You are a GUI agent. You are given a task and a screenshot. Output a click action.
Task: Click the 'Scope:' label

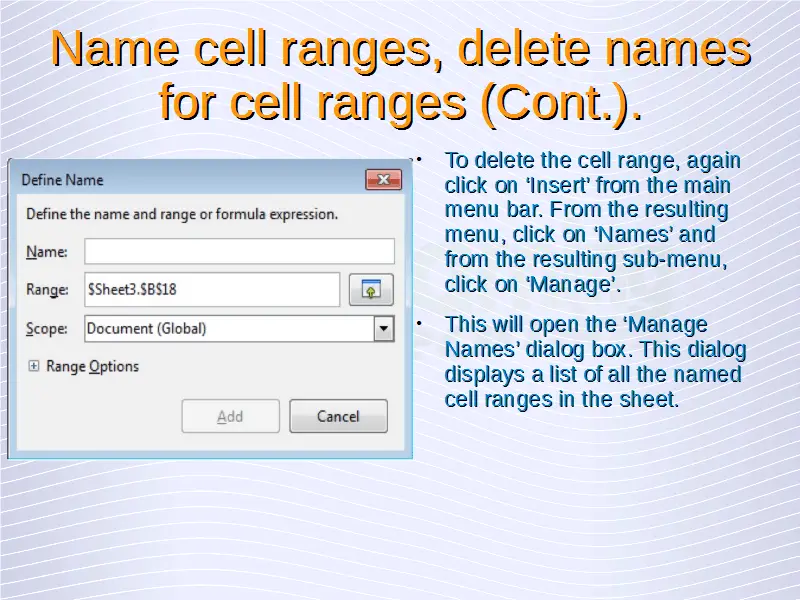tap(47, 329)
